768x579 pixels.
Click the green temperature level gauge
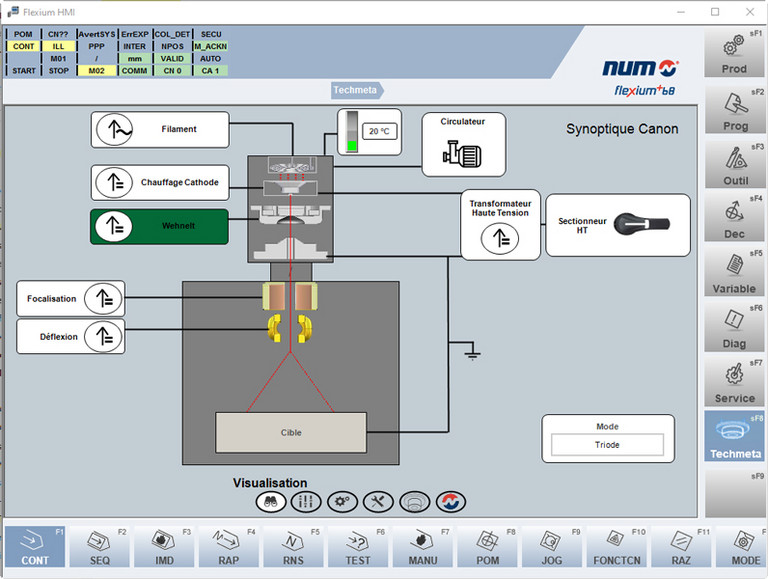pos(350,132)
